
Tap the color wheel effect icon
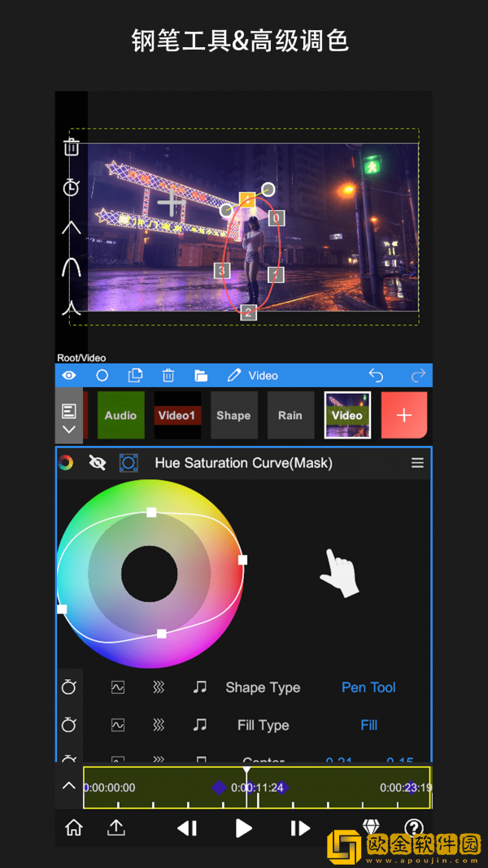click(66, 463)
